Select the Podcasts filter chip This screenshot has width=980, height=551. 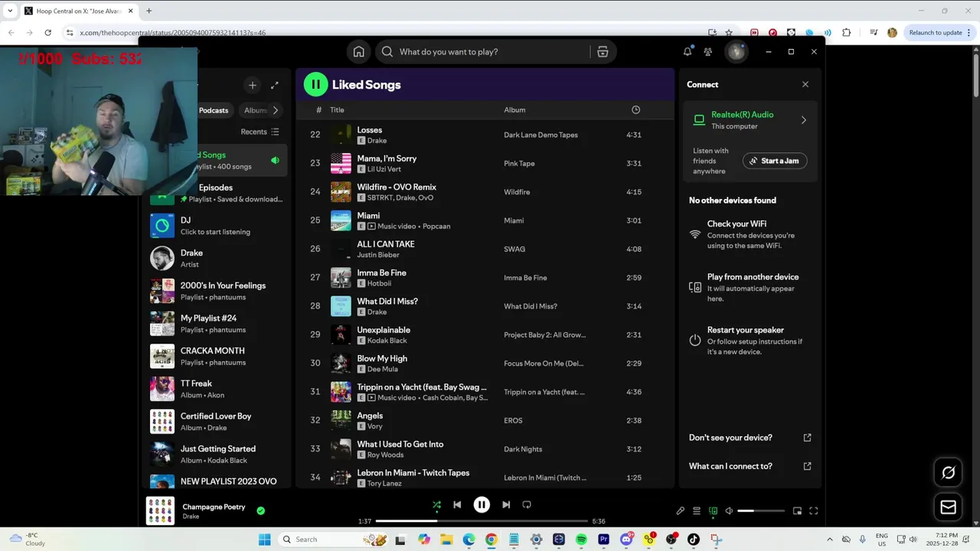tap(214, 110)
